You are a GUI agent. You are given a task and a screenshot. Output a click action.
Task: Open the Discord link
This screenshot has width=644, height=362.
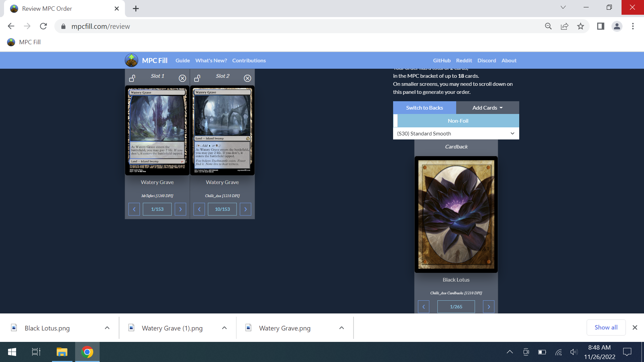(x=487, y=60)
